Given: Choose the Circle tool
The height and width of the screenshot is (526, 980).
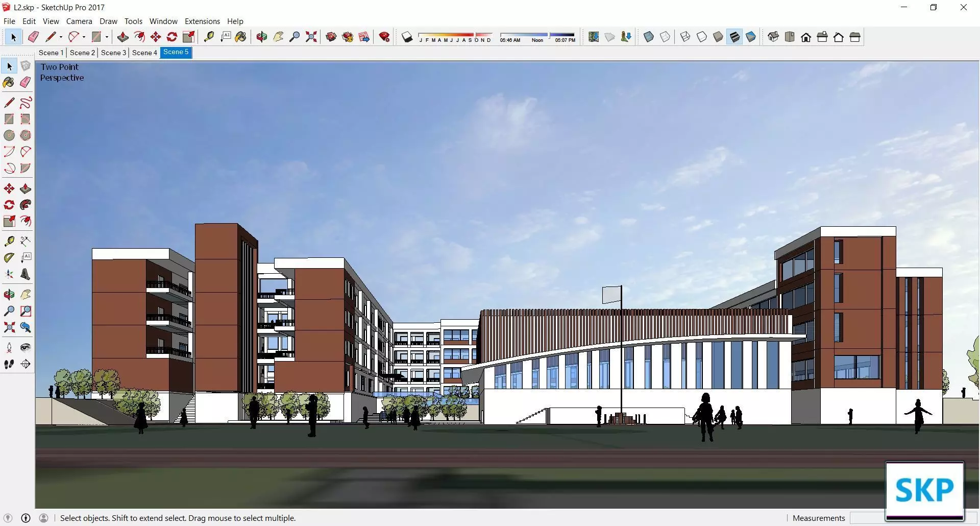Looking at the screenshot, I should [9, 135].
